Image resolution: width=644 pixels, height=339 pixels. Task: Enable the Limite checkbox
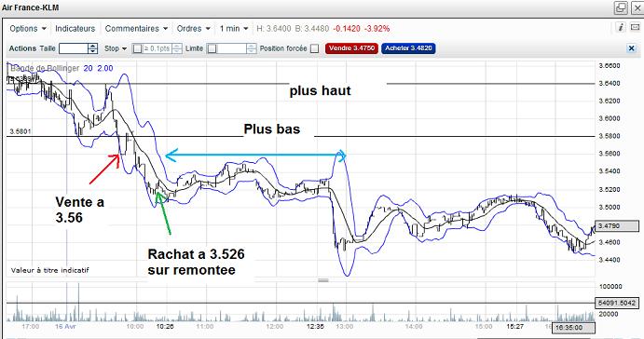point(212,48)
